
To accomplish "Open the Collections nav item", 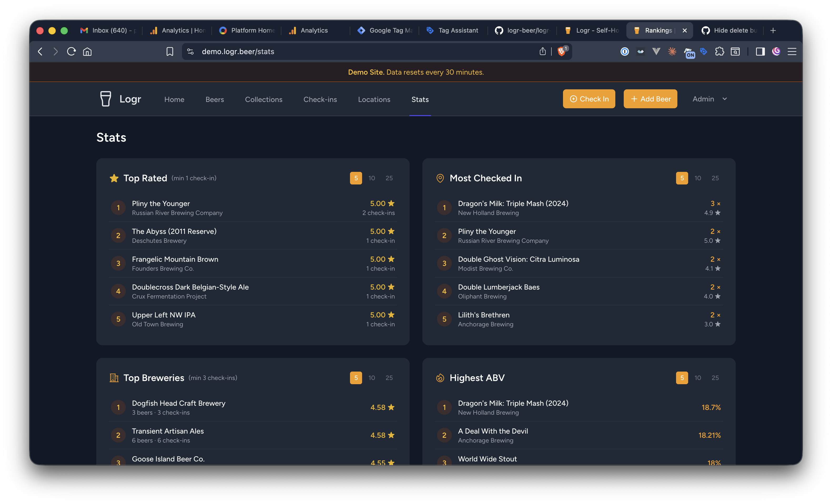I will point(263,100).
